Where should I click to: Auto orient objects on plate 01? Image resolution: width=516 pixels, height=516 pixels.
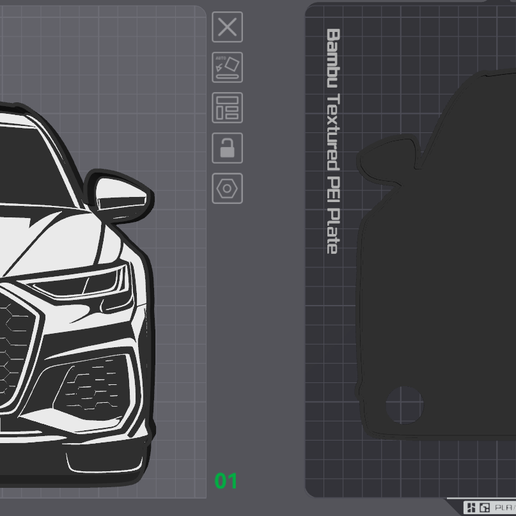tap(227, 67)
